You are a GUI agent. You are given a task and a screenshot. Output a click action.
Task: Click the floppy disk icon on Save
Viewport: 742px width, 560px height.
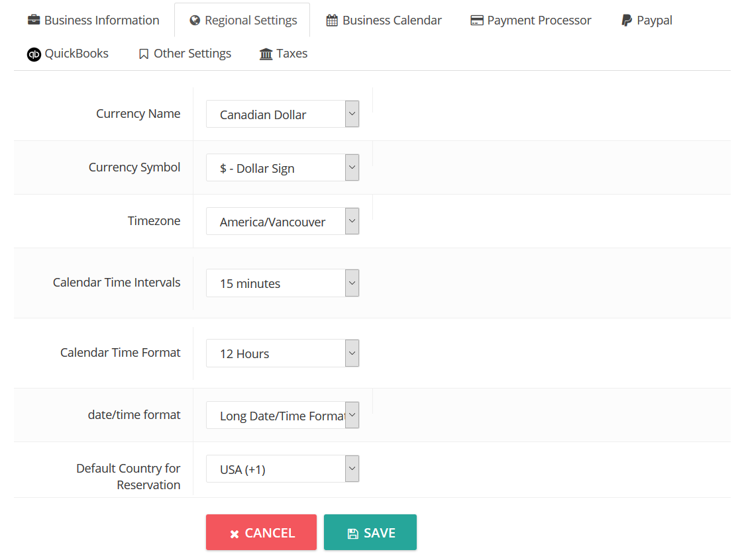point(353,534)
